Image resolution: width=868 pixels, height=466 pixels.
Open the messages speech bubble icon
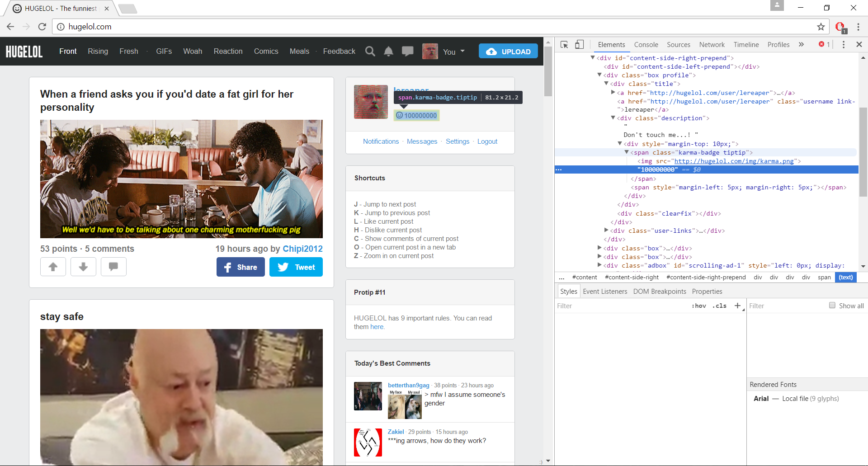point(407,52)
